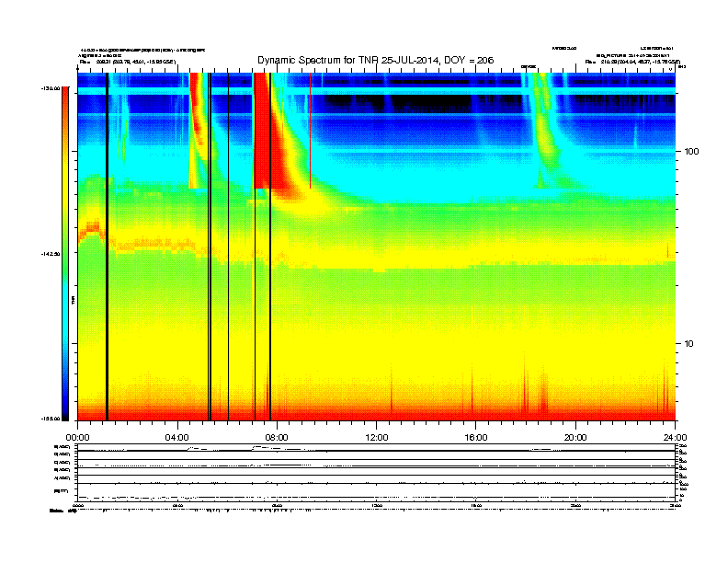Click the '20:00' time axis label

(x=575, y=438)
